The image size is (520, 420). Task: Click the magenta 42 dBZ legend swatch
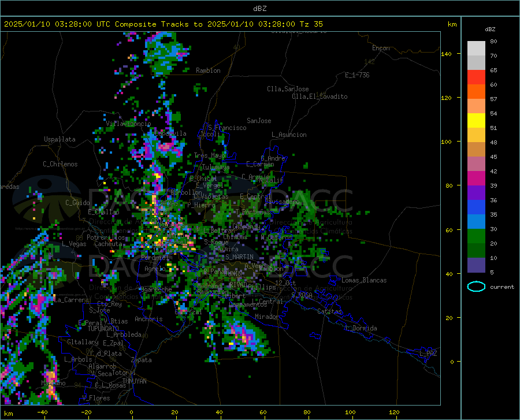click(x=476, y=179)
